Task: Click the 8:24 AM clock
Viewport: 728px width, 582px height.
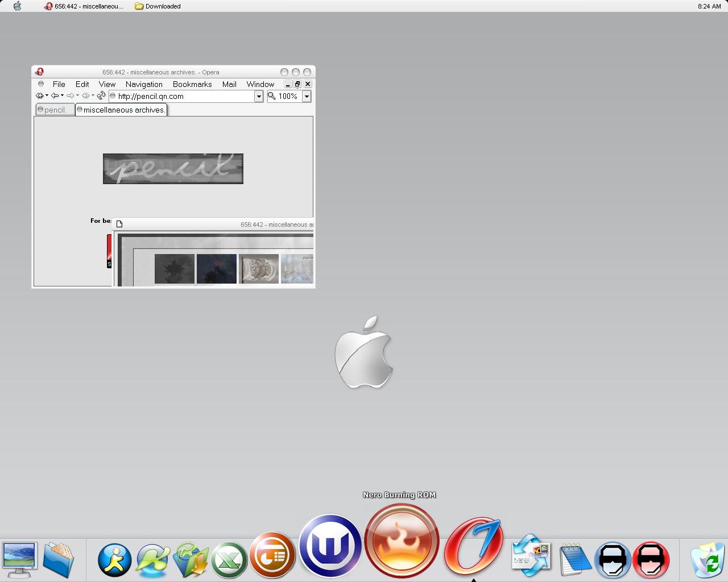Action: [709, 6]
